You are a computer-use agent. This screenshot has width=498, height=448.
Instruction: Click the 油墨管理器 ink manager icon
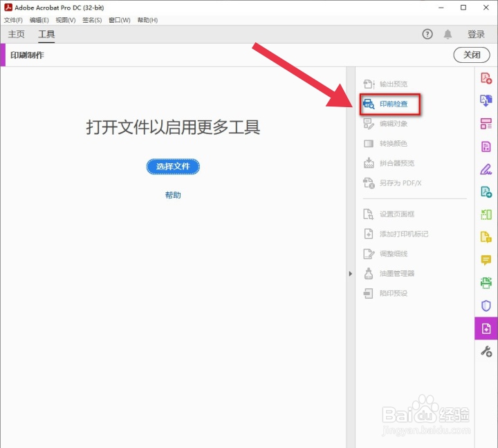[x=369, y=273]
